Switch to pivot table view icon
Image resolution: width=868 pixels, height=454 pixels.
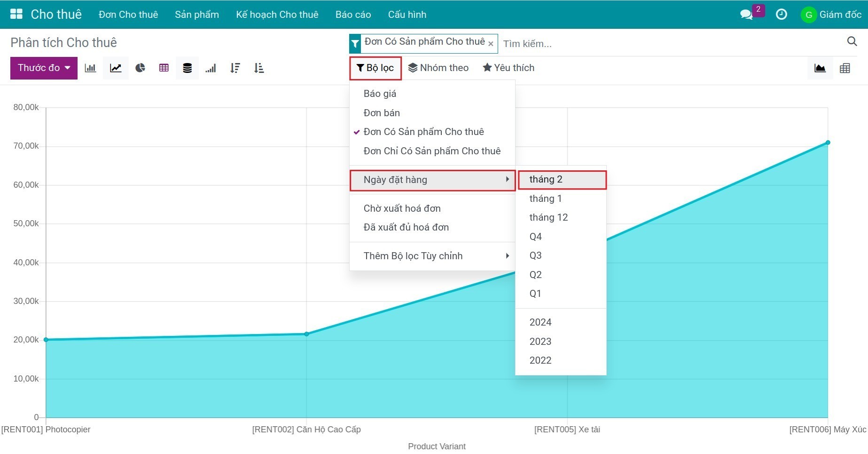(x=845, y=68)
